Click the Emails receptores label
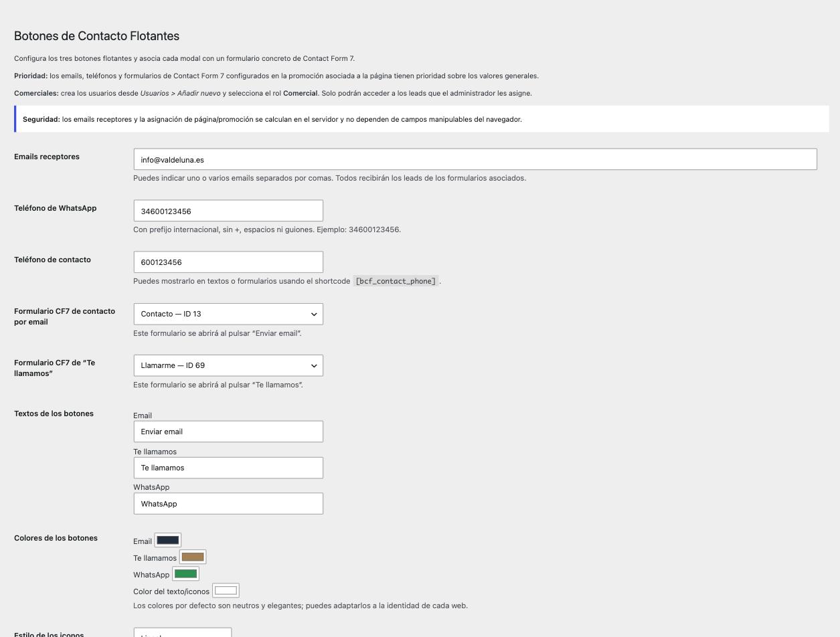 47,157
